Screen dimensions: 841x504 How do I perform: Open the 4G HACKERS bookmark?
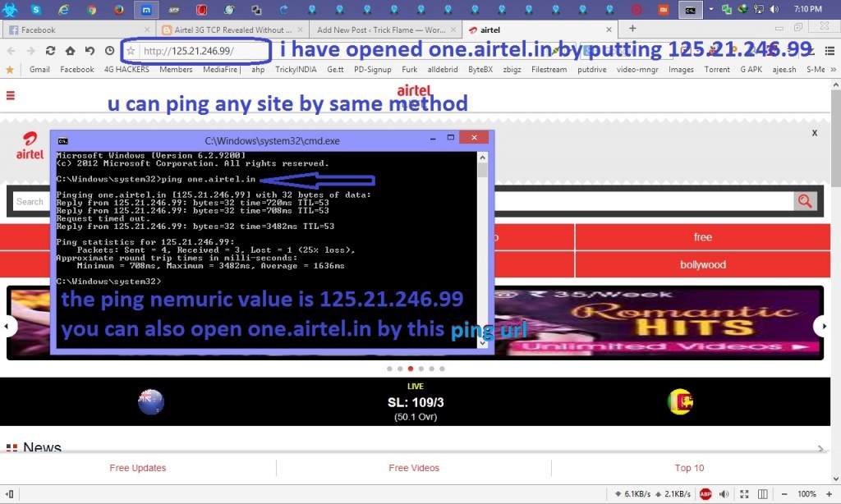click(x=126, y=70)
